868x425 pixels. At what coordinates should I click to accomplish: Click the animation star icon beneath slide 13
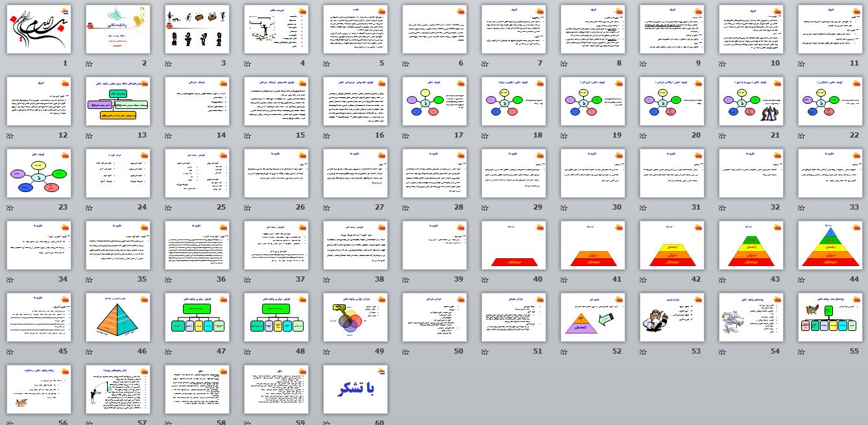[x=89, y=136]
